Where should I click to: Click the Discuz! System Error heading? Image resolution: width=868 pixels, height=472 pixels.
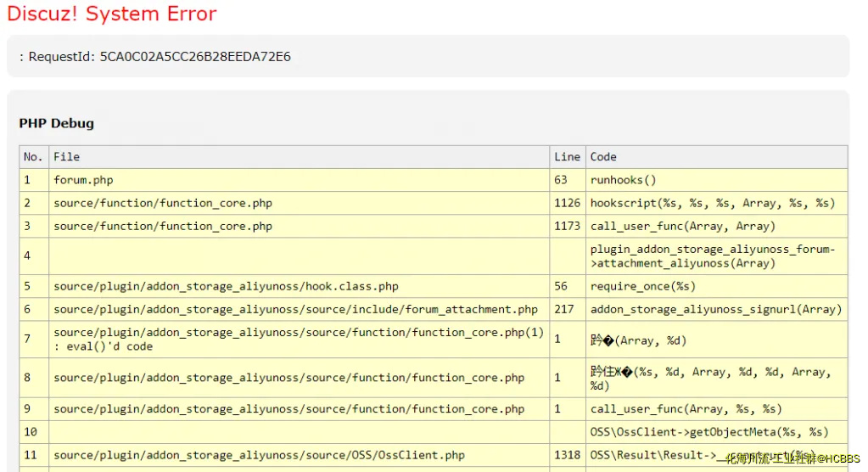112,14
